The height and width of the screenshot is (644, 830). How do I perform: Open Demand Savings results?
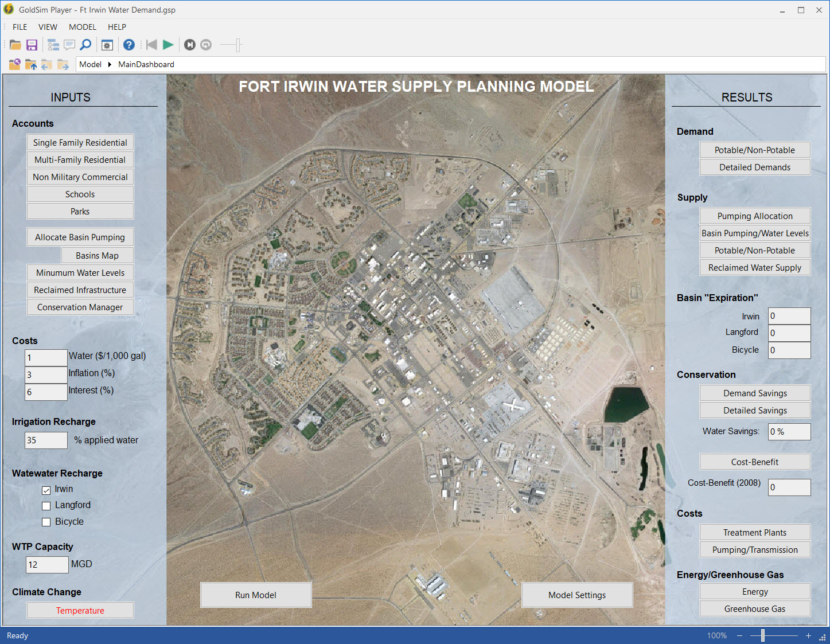(755, 393)
